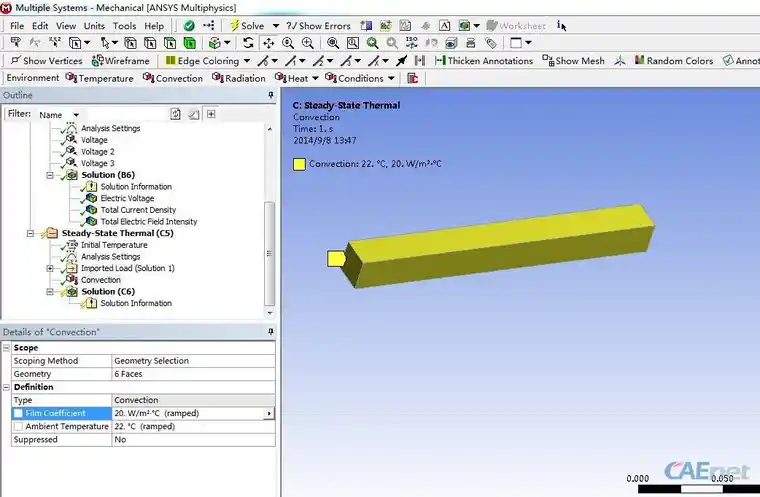The image size is (760, 497).
Task: Insert a Temperature load
Action: [x=99, y=78]
